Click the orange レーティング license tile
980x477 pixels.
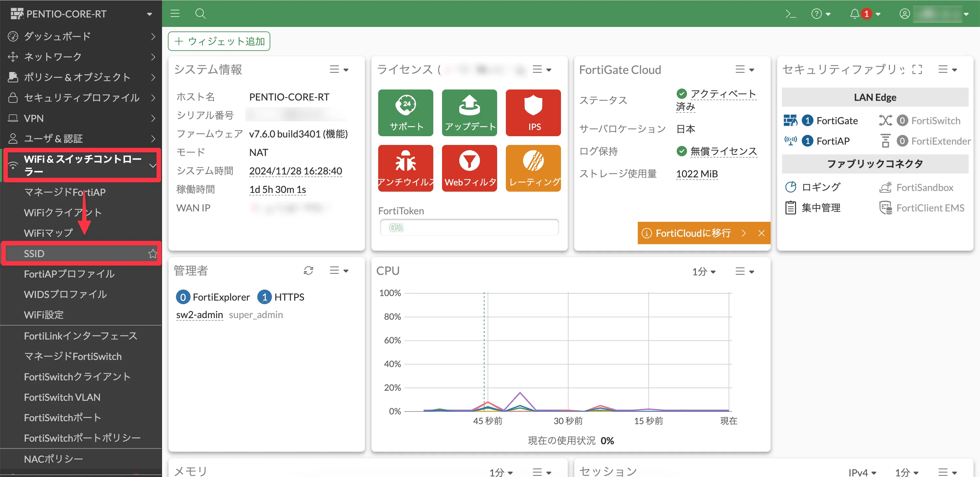(x=533, y=168)
